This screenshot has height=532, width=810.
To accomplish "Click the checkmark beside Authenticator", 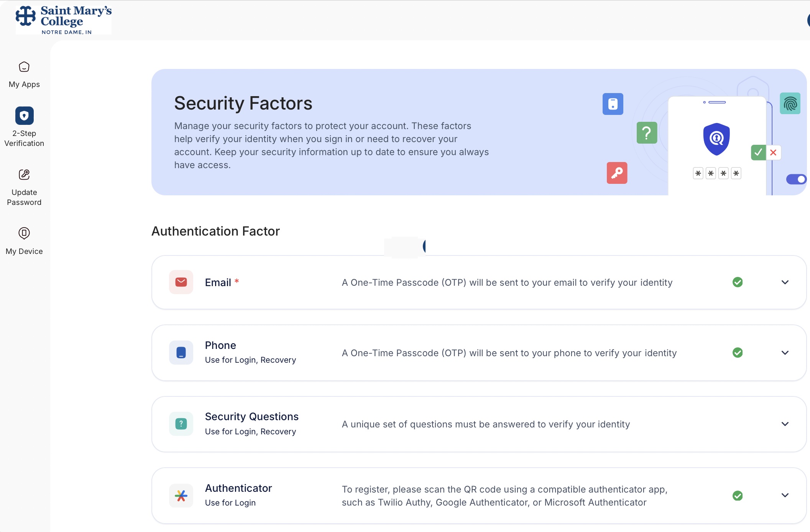I will coord(738,495).
